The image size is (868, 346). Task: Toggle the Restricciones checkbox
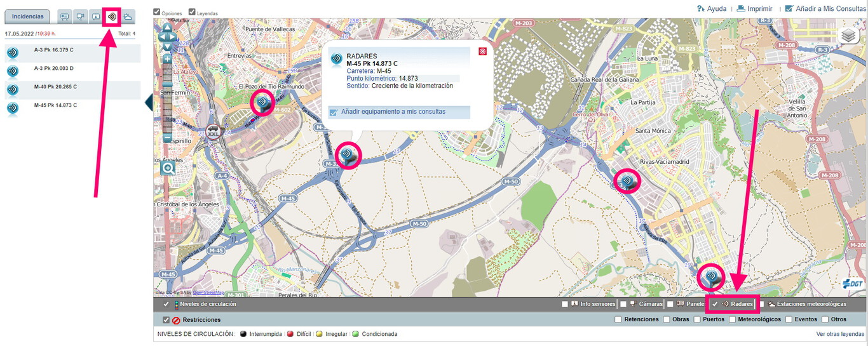[166, 320]
